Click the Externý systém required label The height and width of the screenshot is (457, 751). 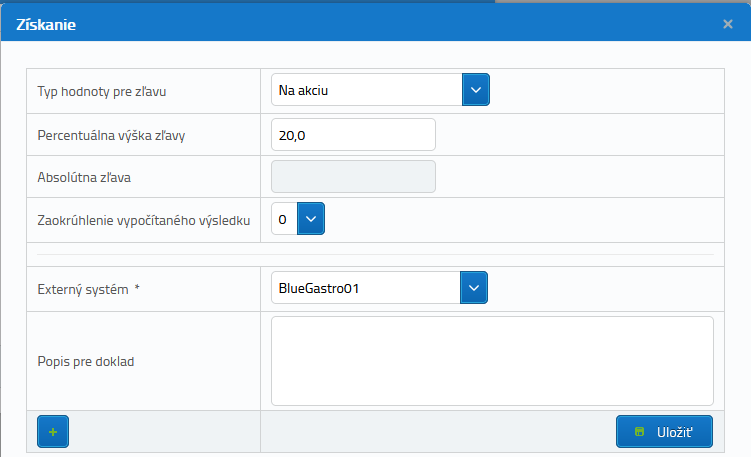point(87,289)
